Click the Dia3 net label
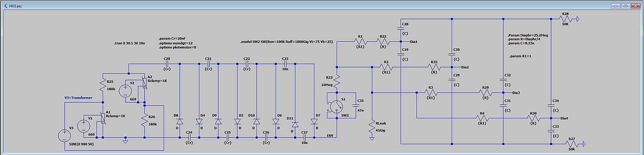Screen dimensions: 644x155 point(516,93)
